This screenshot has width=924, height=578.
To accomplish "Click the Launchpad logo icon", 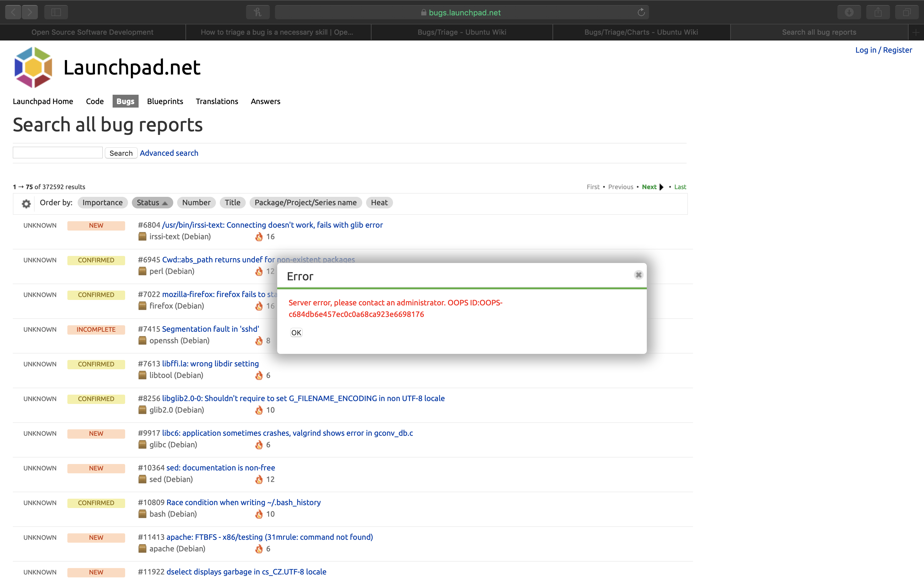I will pos(33,67).
